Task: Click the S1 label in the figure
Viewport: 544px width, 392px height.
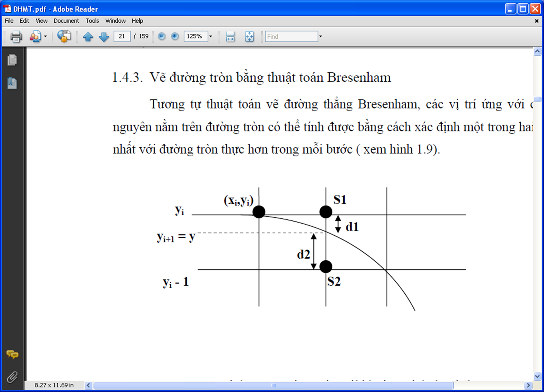Action: click(x=340, y=200)
